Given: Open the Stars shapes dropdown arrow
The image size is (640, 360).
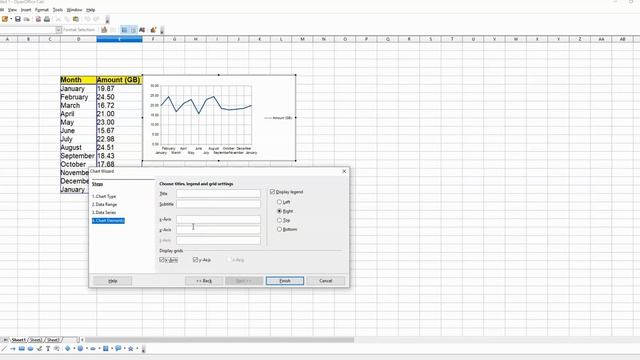Looking at the screenshot, I should (x=137, y=349).
